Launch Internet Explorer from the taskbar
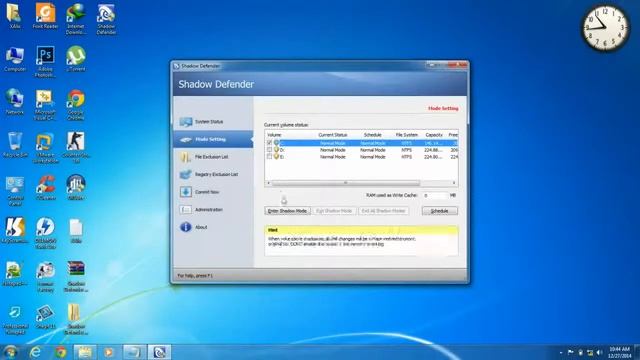This screenshot has width=640, height=360. click(36, 352)
